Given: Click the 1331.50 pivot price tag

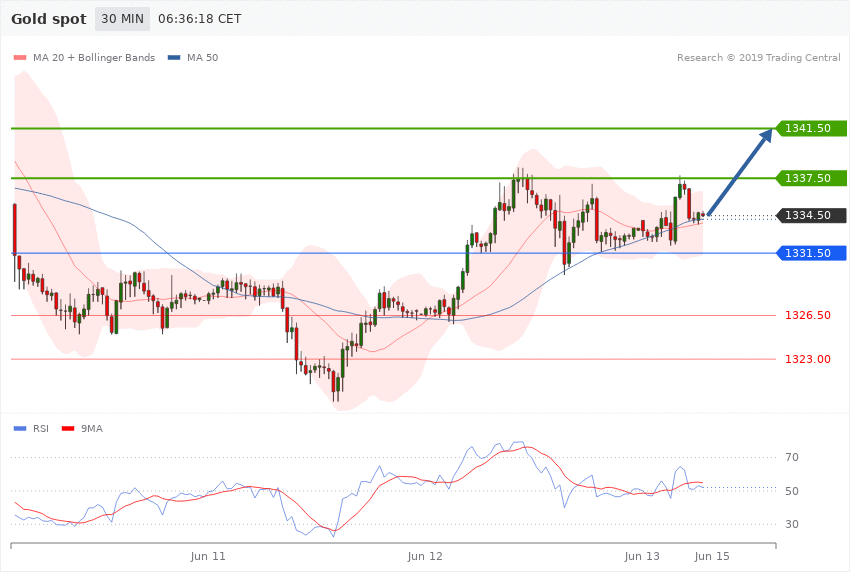Looking at the screenshot, I should click(x=811, y=253).
